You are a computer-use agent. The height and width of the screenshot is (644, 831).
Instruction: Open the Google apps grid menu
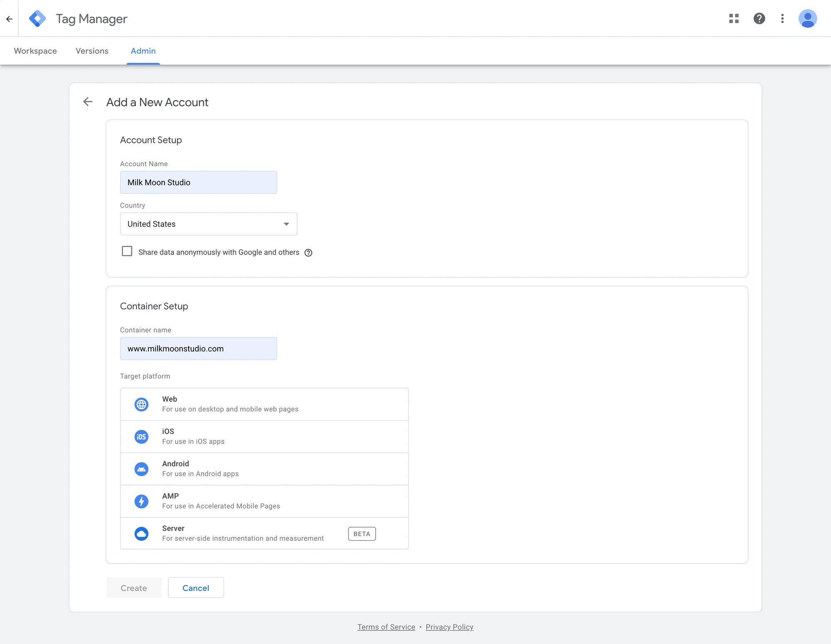pos(734,18)
